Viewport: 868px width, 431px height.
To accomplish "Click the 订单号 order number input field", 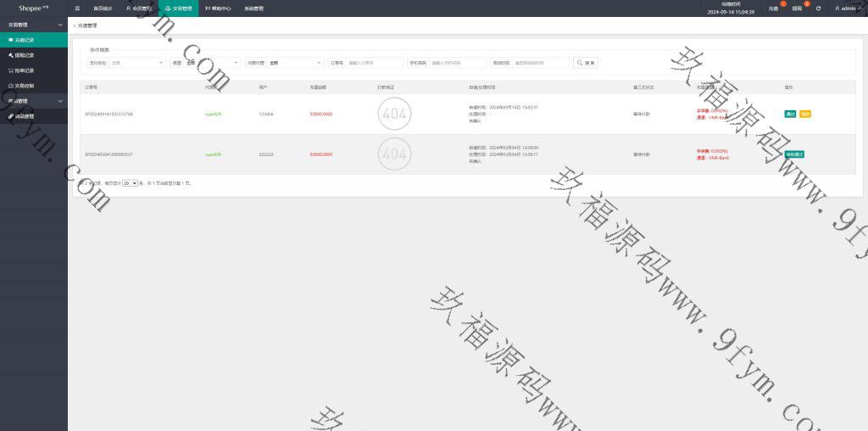I will pos(374,63).
